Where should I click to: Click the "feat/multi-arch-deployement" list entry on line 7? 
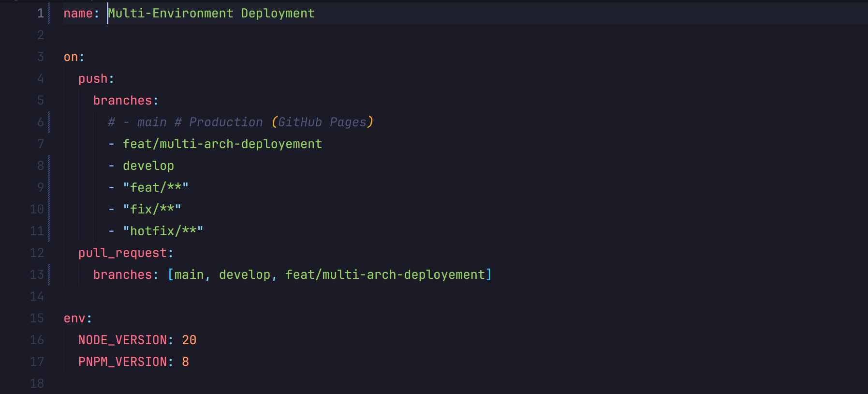coord(222,144)
